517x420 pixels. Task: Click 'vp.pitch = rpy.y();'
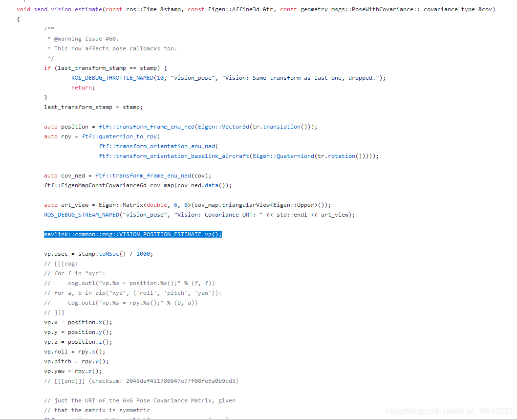(76, 361)
